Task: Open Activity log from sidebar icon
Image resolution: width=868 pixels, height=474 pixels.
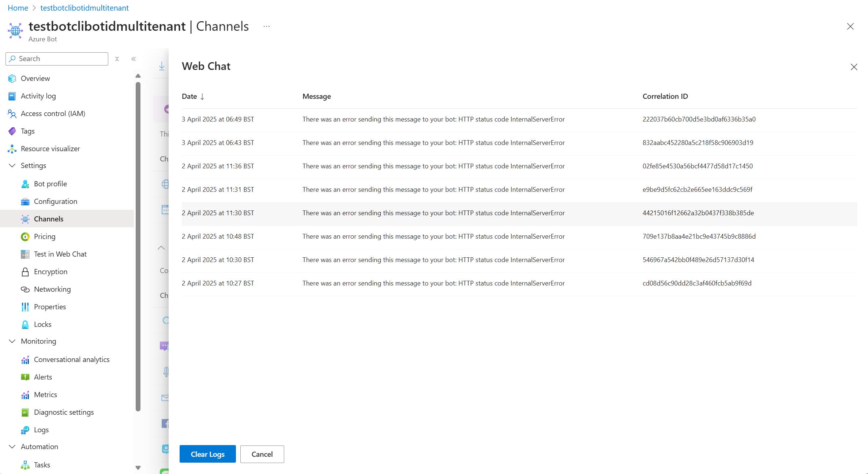Action: click(x=12, y=96)
